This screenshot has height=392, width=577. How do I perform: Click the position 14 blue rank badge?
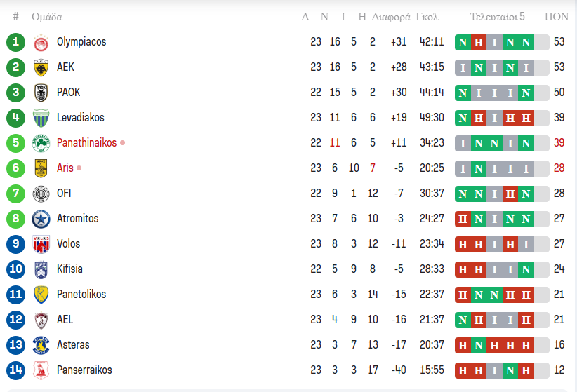[x=15, y=370]
